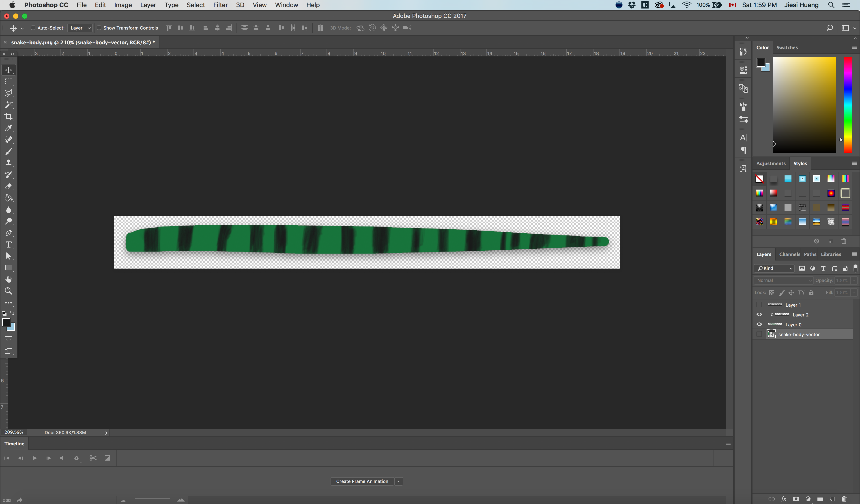Toggle lock transparent pixels

[772, 293]
